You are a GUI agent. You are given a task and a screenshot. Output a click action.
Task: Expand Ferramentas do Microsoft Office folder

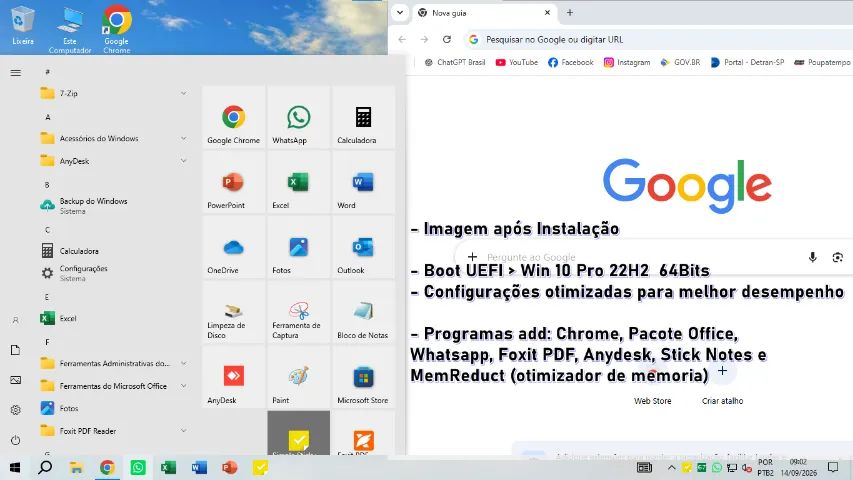[183, 386]
